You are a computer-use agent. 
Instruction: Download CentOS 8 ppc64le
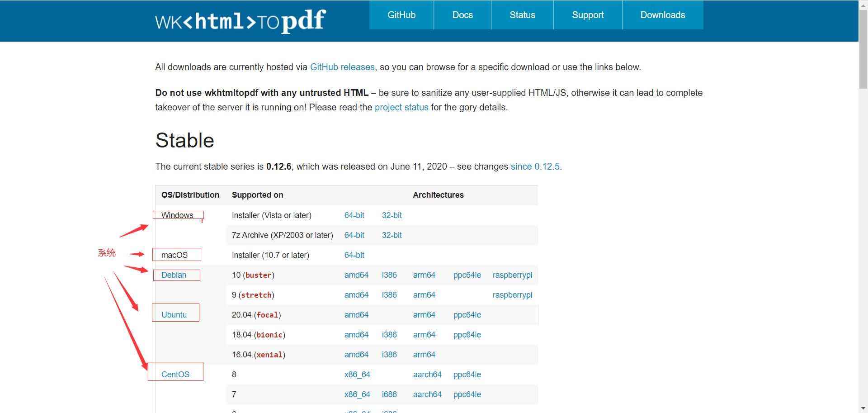pyautogui.click(x=467, y=375)
